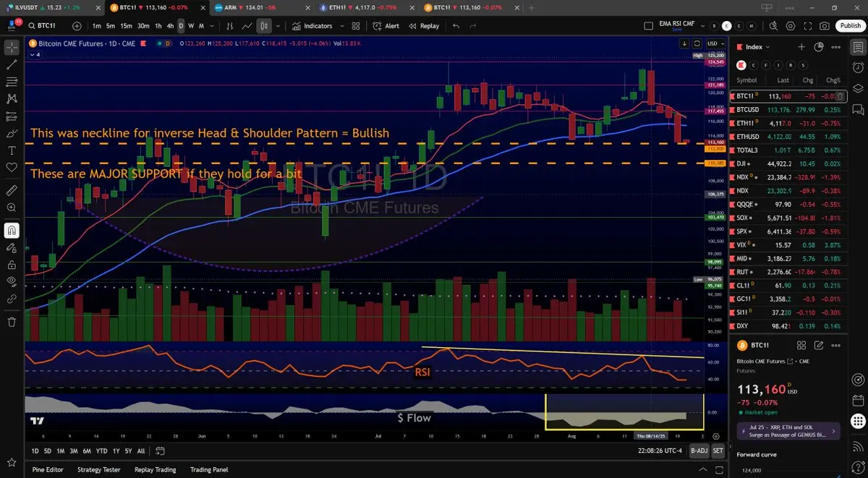Click the plus icon to add watchlist symbol

coord(801,47)
